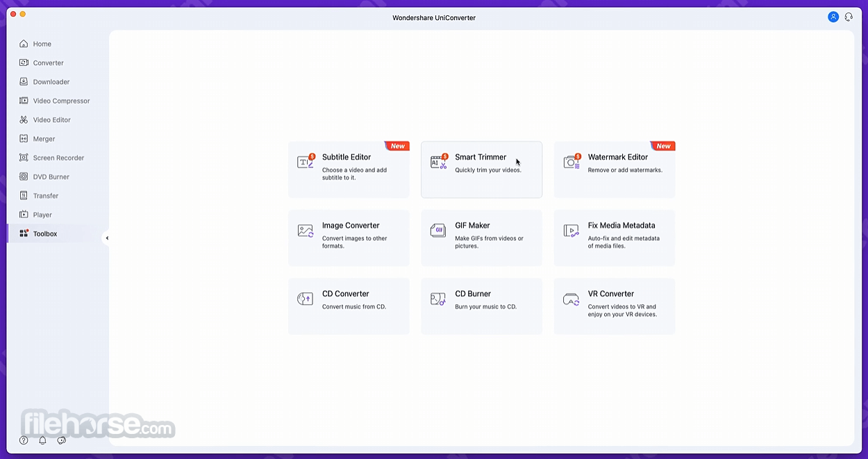Open CD Converter tool title
Viewport: 868px width, 459px height.
coord(346,294)
